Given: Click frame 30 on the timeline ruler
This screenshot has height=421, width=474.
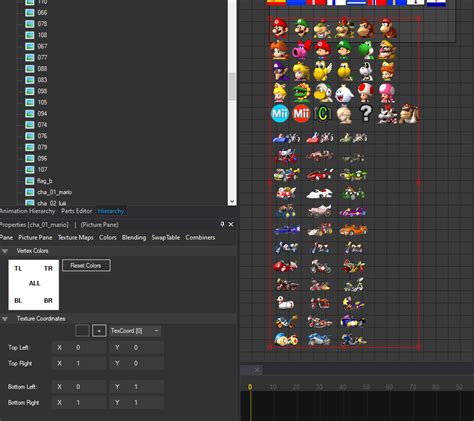Looking at the screenshot, I should [319, 387].
